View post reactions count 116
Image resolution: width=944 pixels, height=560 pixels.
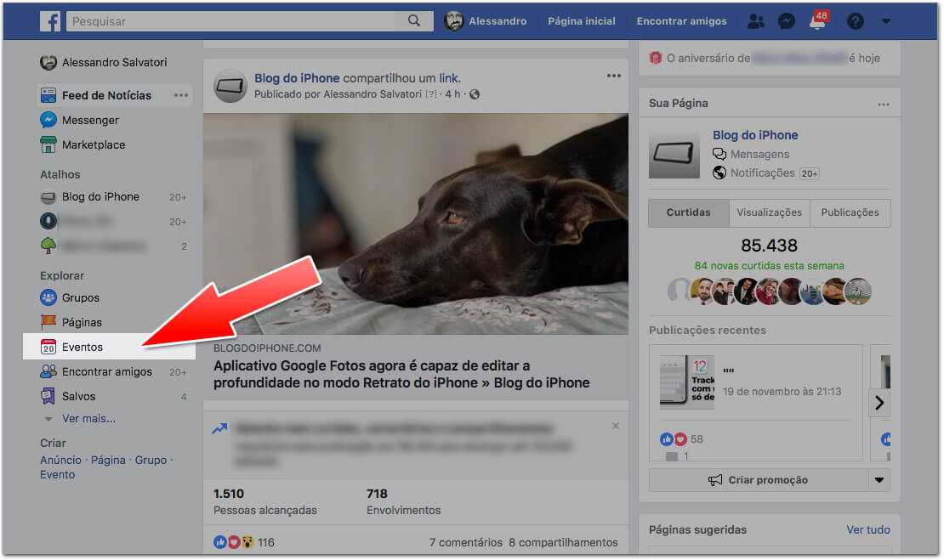pyautogui.click(x=244, y=542)
